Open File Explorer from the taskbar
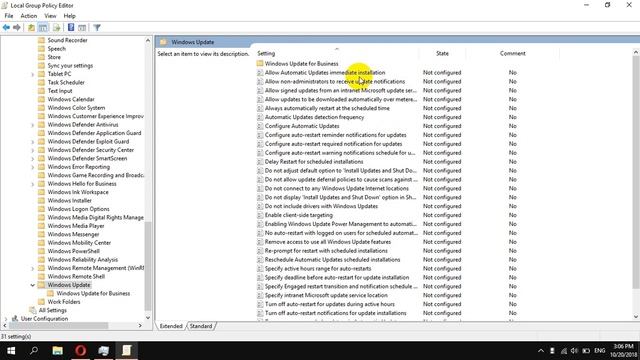This screenshot has width=640, height=360. click(58, 351)
